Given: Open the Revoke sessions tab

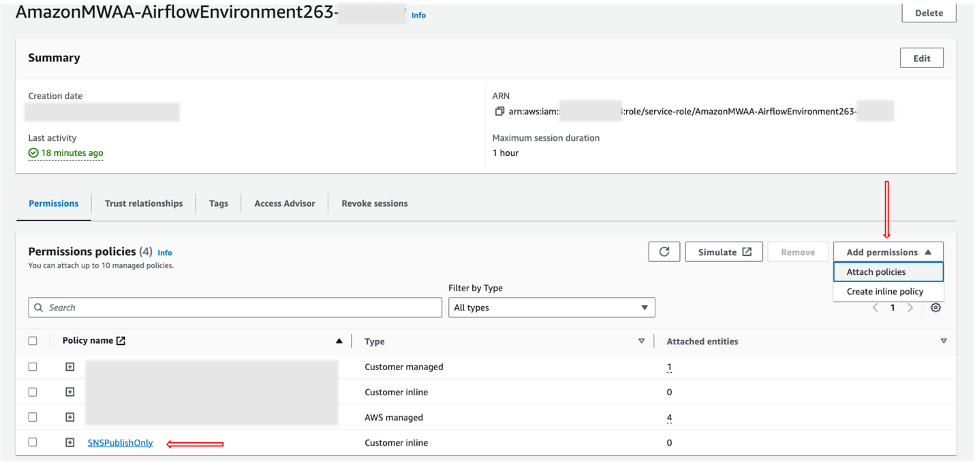Looking at the screenshot, I should tap(374, 203).
